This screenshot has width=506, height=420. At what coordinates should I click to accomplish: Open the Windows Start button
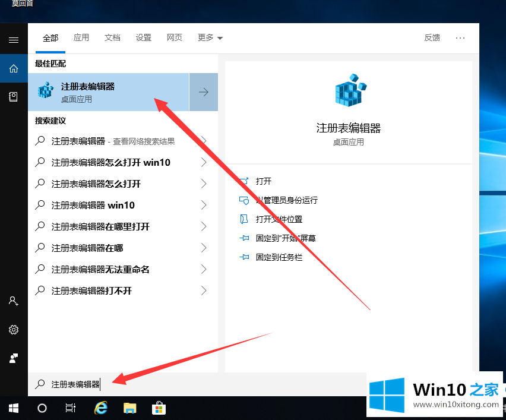pos(14,408)
